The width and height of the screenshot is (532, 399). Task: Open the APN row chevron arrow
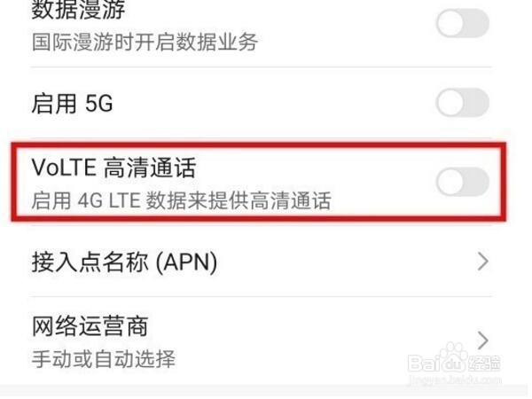tap(483, 262)
